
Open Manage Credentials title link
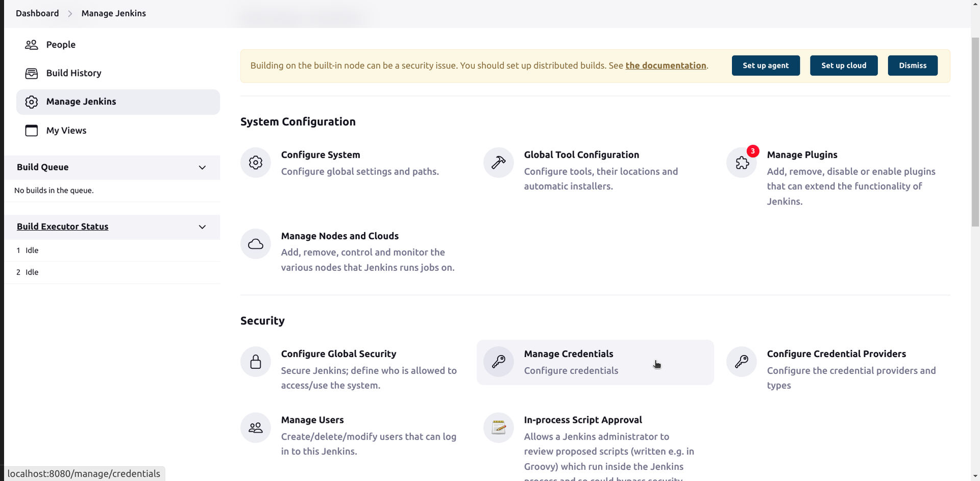click(x=569, y=354)
